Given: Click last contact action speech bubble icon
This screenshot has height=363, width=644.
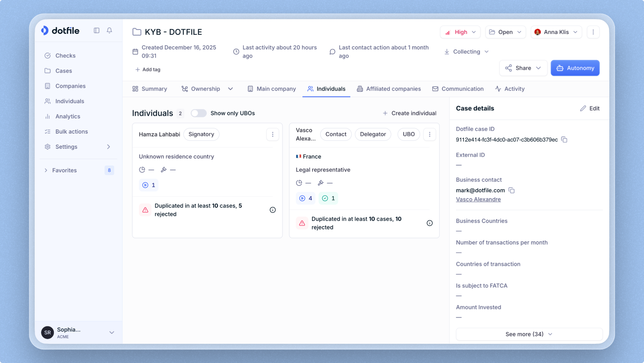Looking at the screenshot, I should coord(332,51).
